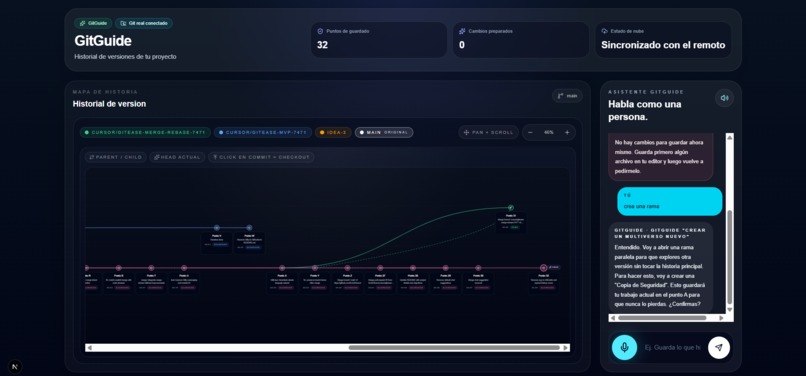
Task: Send the message with the paper-plane button
Action: point(719,347)
